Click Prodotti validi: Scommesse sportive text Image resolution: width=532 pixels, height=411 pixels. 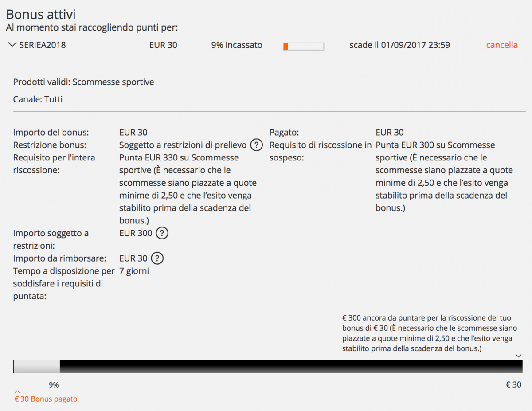[x=84, y=82]
